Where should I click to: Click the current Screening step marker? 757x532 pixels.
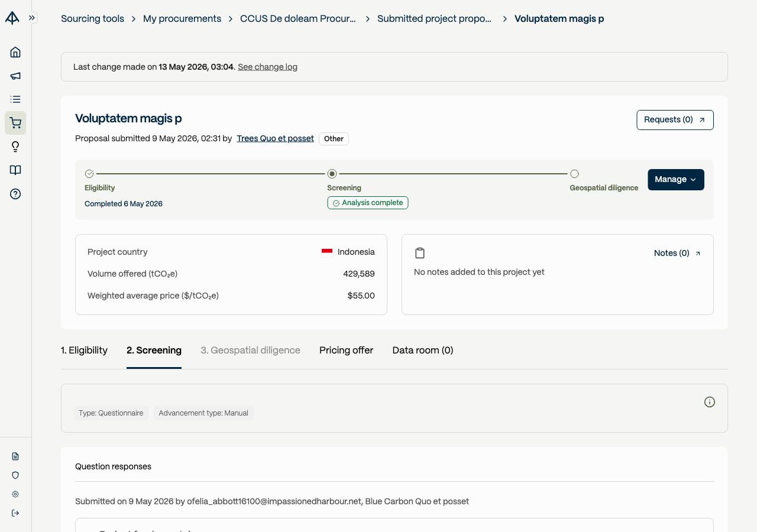coord(332,174)
